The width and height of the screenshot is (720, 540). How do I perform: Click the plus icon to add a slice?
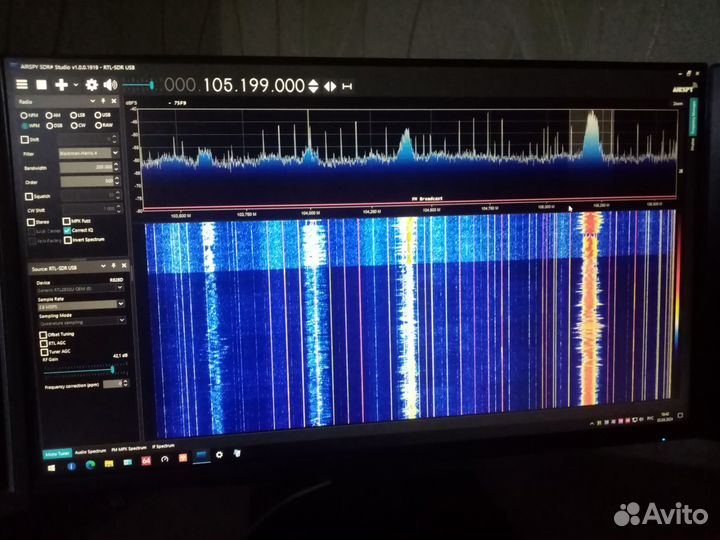[61, 84]
